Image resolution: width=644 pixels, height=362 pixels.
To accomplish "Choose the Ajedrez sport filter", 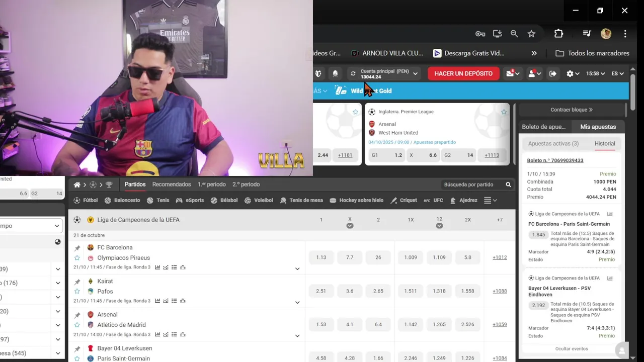I will (x=463, y=201).
